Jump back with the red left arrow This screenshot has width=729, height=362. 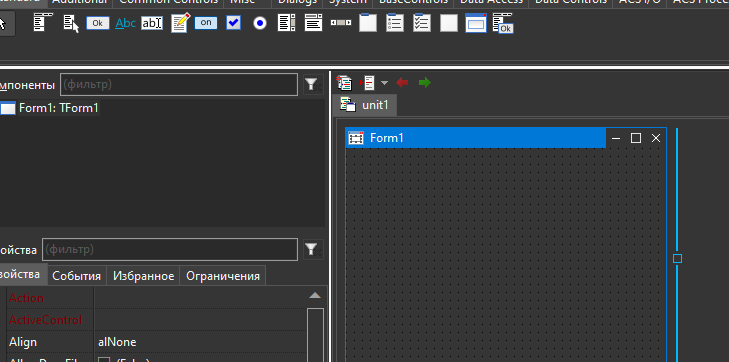pos(402,83)
